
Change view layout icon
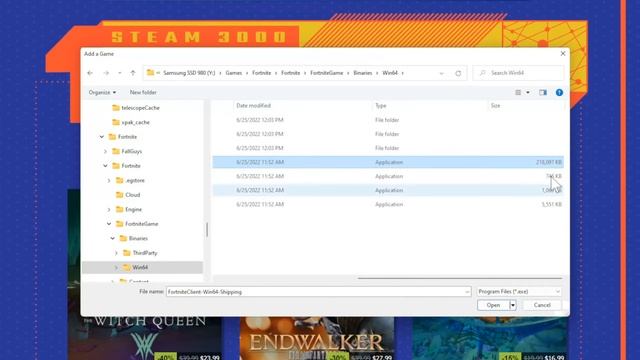click(518, 93)
